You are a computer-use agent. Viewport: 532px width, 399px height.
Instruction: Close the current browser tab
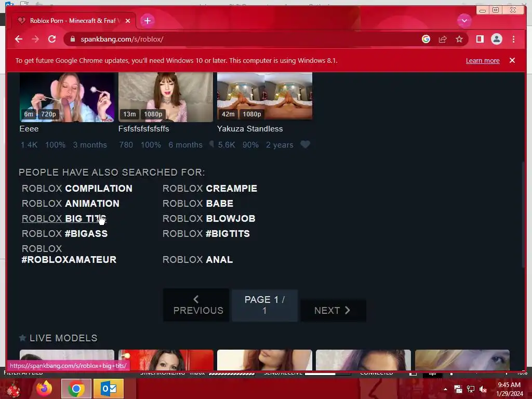128,21
